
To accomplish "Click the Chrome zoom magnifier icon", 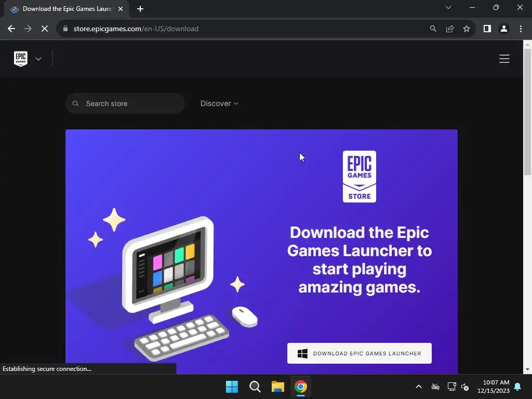I will pyautogui.click(x=433, y=29).
